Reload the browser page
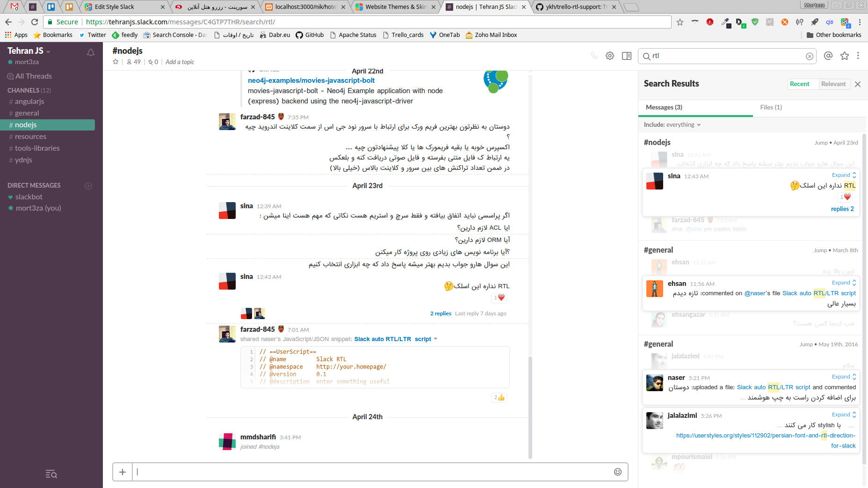Screen dimensions: 868x488 pyautogui.click(x=35, y=22)
